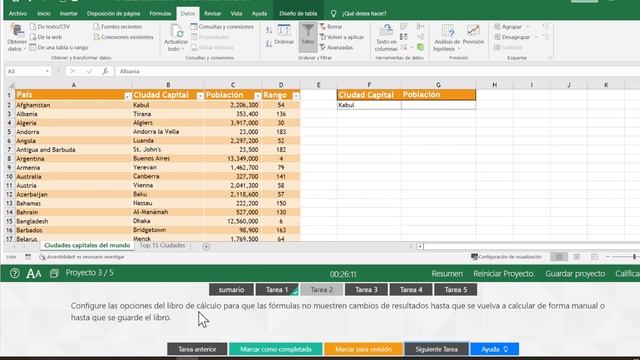Open Texto en columnas wizard
The image size is (640, 360).
pyautogui.click(x=386, y=38)
